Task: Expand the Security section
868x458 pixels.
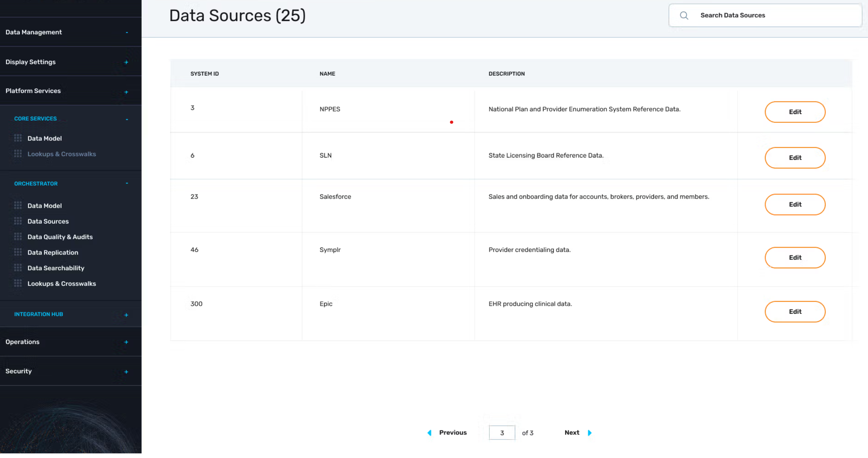Action: 126,372
